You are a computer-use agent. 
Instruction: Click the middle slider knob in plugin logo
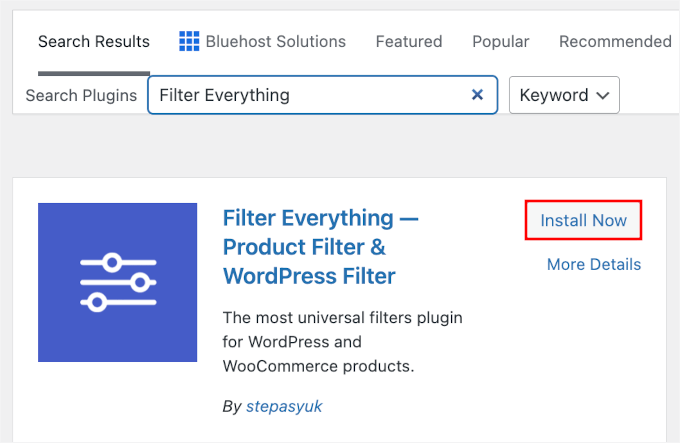139,281
